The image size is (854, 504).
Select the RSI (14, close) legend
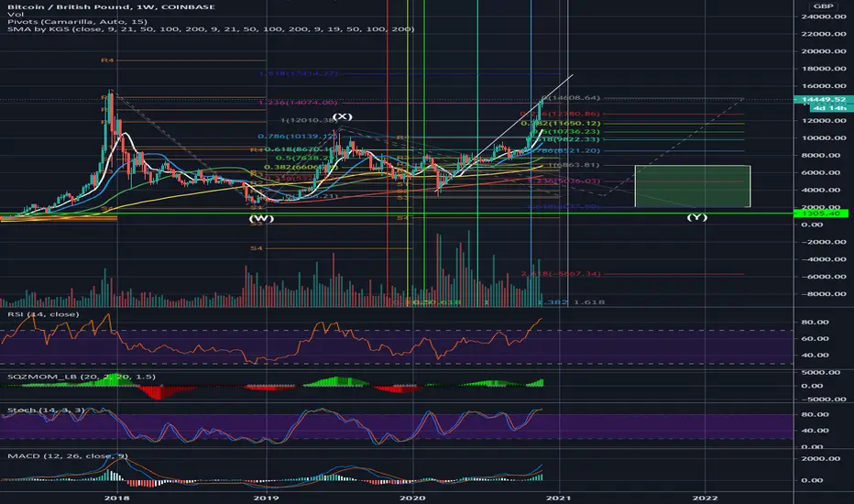(x=43, y=314)
